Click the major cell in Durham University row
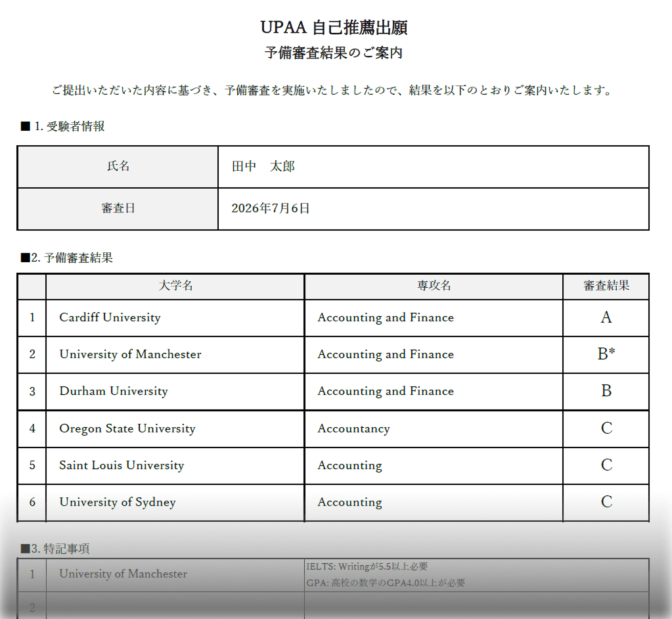 [x=434, y=392]
